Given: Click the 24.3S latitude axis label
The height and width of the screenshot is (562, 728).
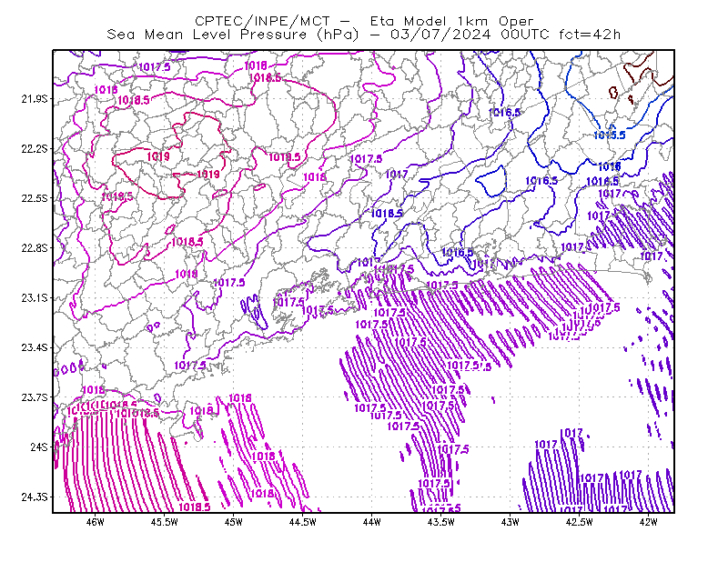Looking at the screenshot, I should point(35,497).
